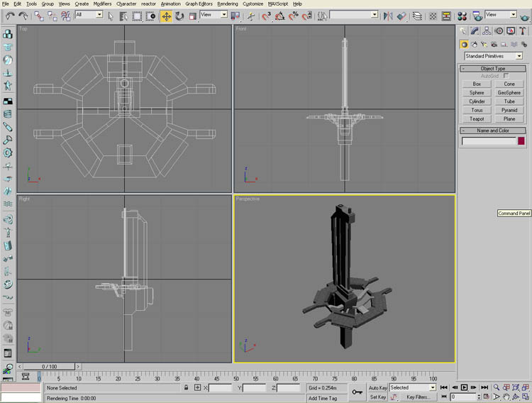Select the Lights category icon

484,44
